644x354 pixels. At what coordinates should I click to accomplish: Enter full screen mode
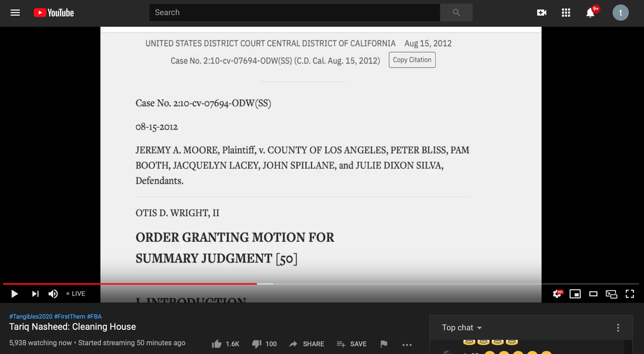tap(629, 294)
